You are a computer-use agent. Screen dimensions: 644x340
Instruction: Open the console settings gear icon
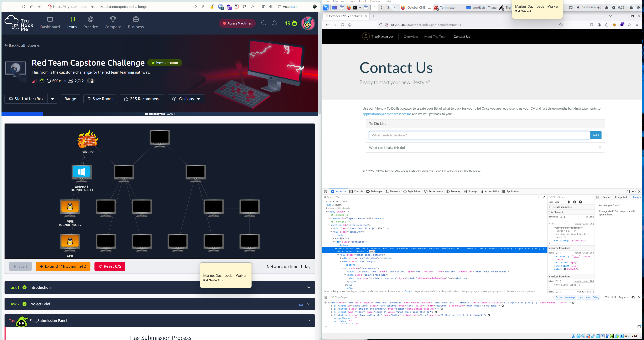(x=633, y=297)
